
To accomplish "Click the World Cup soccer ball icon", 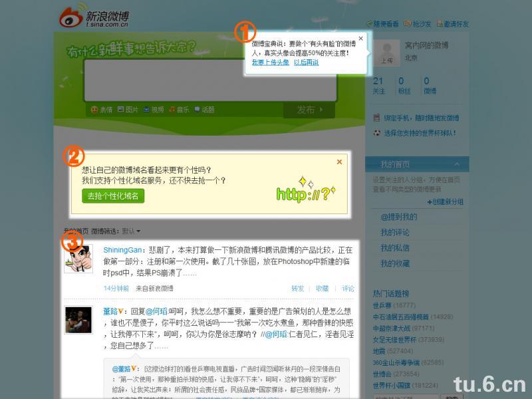I will point(377,133).
